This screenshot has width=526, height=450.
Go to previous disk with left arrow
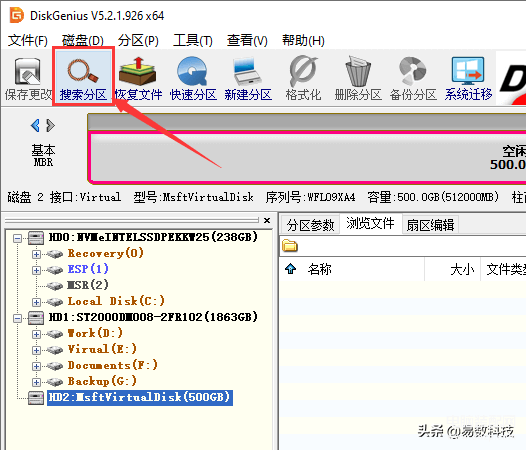tap(35, 126)
